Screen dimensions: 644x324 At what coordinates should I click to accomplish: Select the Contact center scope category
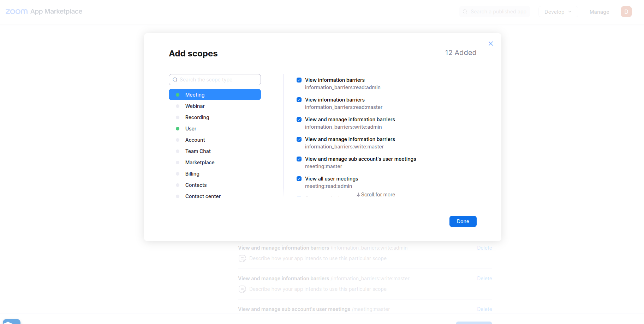tap(203, 196)
